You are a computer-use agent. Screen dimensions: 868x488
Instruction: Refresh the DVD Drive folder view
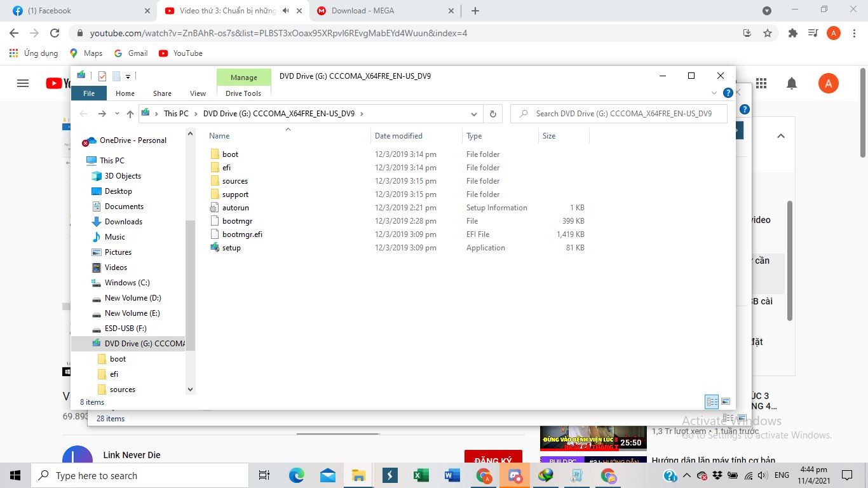tap(493, 113)
